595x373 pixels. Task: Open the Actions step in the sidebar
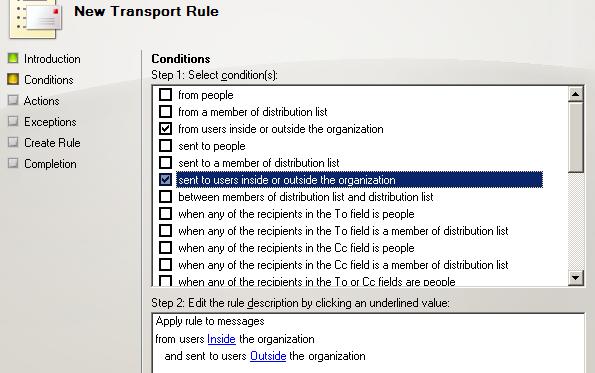point(41,101)
